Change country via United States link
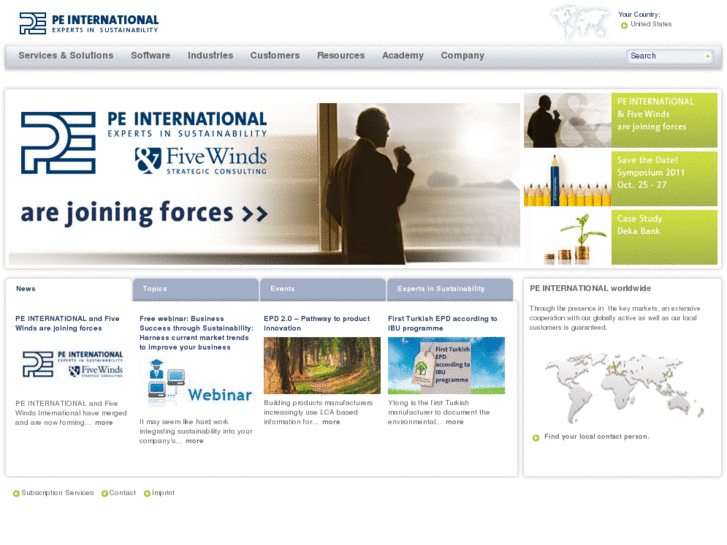This screenshot has width=727, height=545. coord(651,24)
